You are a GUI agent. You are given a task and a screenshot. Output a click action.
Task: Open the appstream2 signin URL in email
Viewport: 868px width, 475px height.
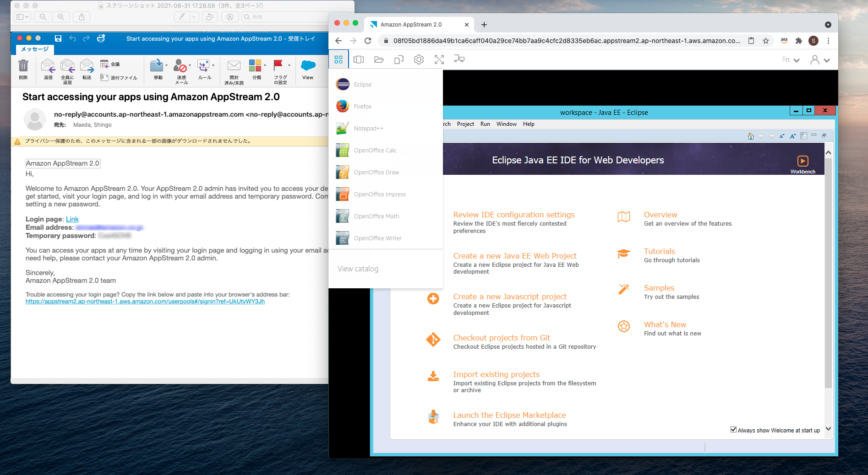(x=145, y=302)
